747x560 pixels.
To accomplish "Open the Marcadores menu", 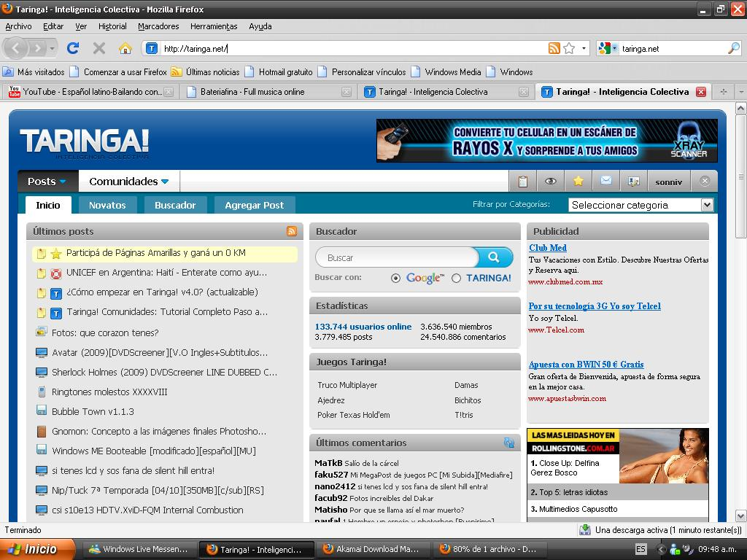I will click(158, 26).
